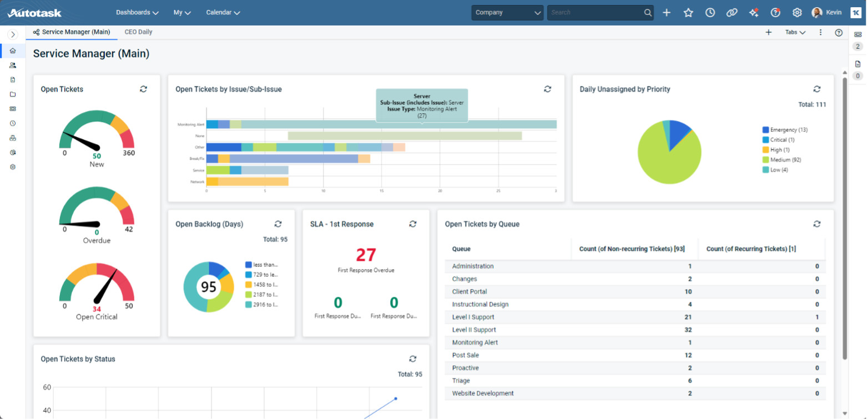Open the Favorites star in the top bar
This screenshot has width=868, height=420.
click(688, 12)
